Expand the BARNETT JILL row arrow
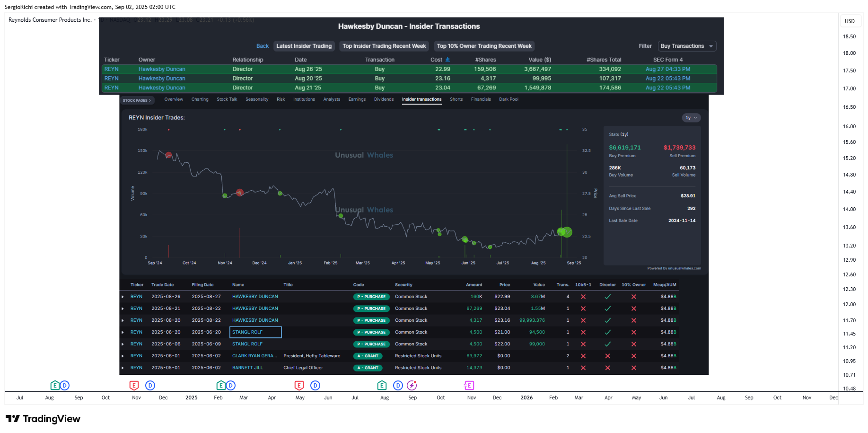The image size is (868, 433). (123, 368)
